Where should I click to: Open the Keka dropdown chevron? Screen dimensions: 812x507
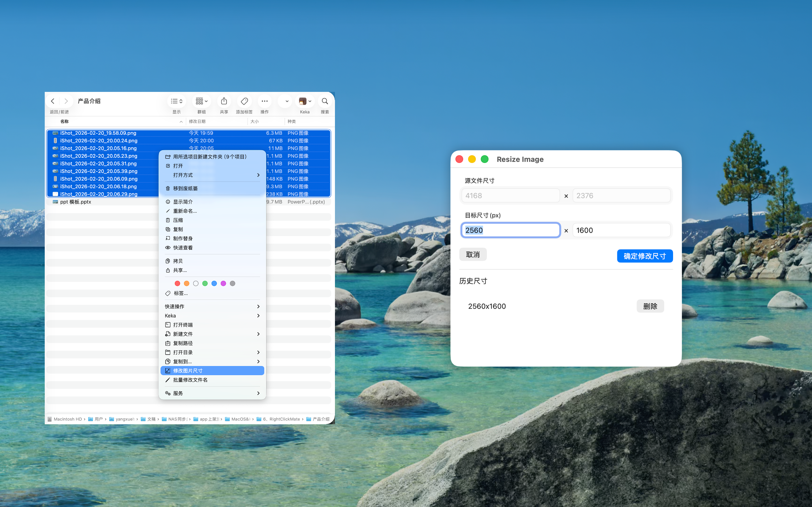309,101
